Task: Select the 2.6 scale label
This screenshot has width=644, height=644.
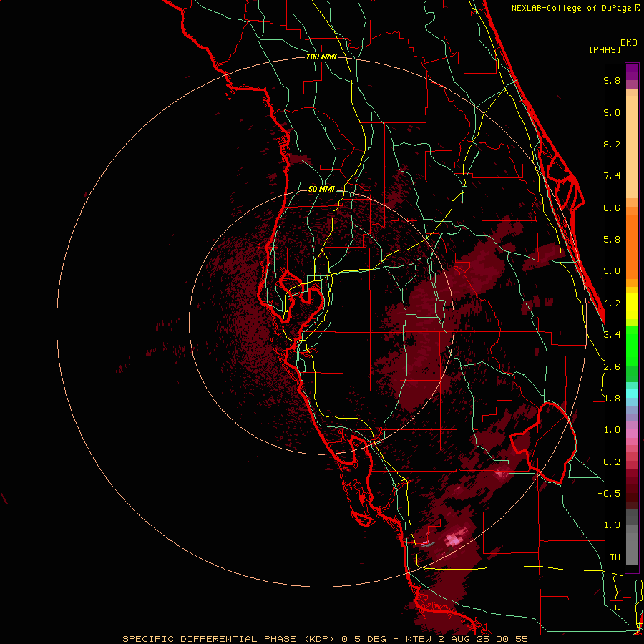Action: tap(612, 367)
